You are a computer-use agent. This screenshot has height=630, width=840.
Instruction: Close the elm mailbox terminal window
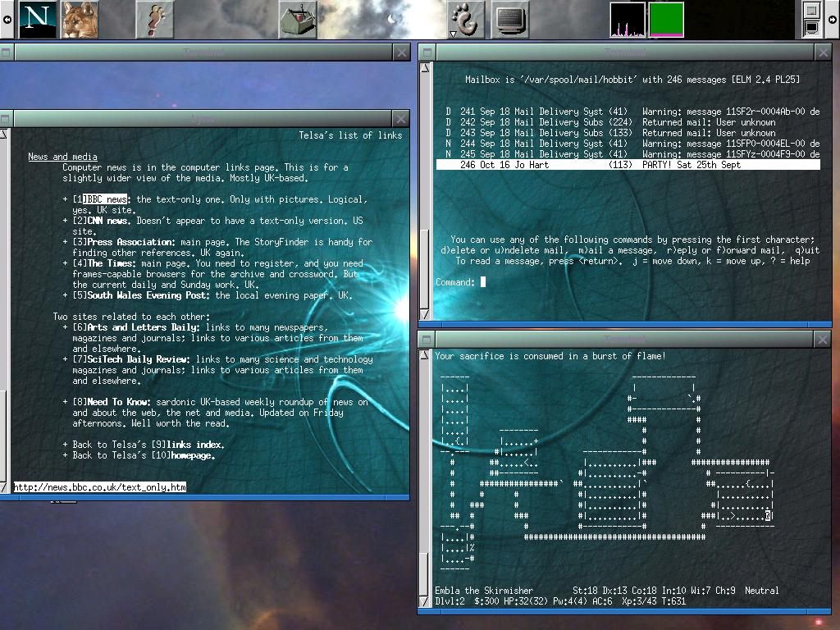823,52
